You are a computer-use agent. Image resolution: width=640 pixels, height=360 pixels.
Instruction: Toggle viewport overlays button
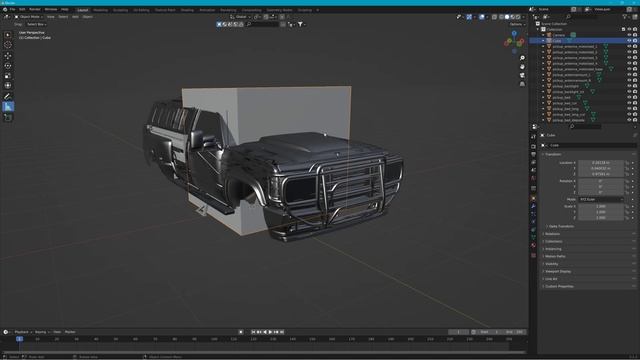[x=482, y=17]
